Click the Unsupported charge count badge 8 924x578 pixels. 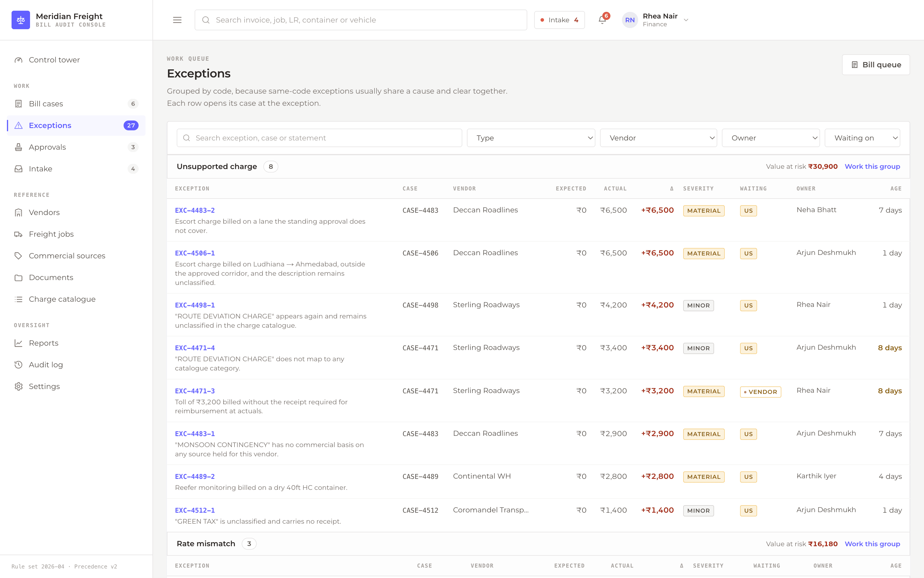coord(271,167)
